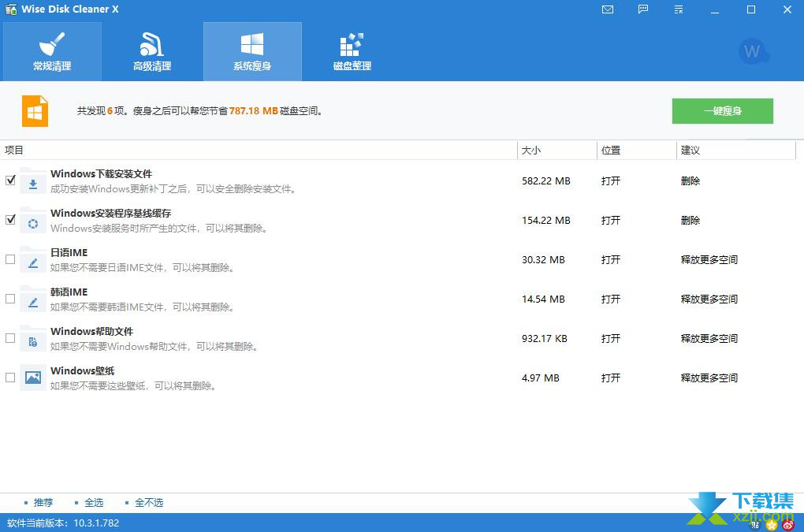This screenshot has width=804, height=532.
Task: Click the picture icon for Windows壁纸
Action: pos(33,378)
